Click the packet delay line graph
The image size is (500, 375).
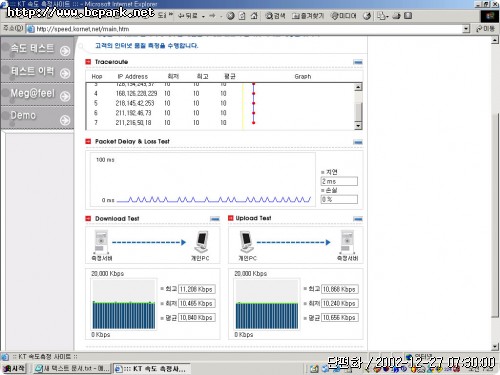pyautogui.click(x=202, y=179)
